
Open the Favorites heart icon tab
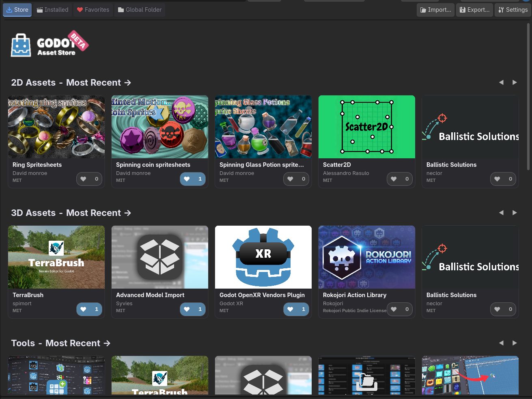point(93,10)
